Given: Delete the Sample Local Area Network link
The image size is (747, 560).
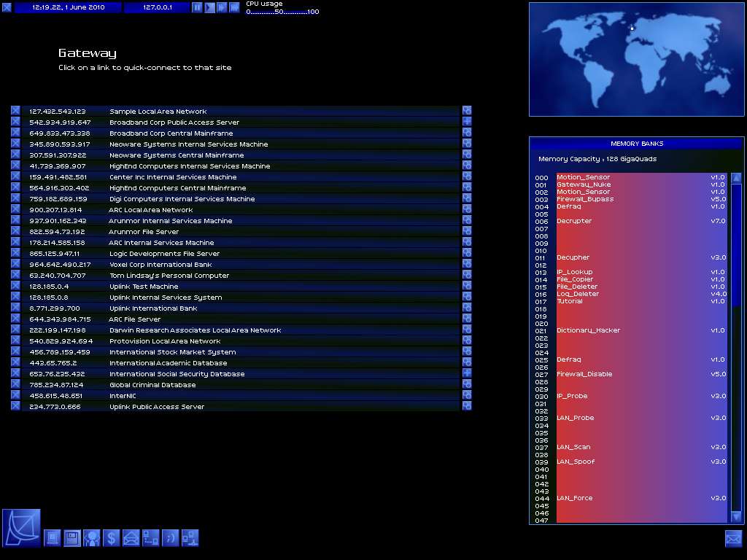Looking at the screenshot, I should [16, 111].
